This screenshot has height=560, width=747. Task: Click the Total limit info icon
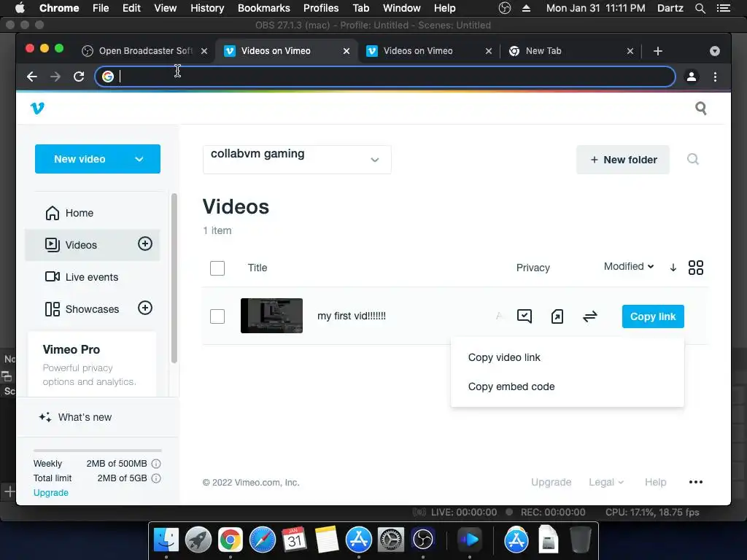(156, 478)
